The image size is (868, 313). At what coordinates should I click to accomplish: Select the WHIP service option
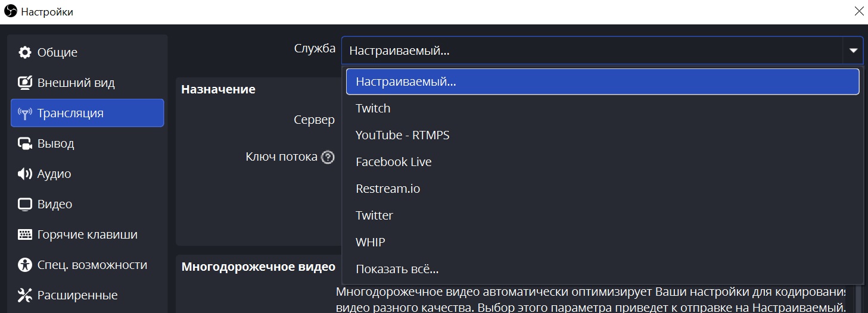(370, 242)
